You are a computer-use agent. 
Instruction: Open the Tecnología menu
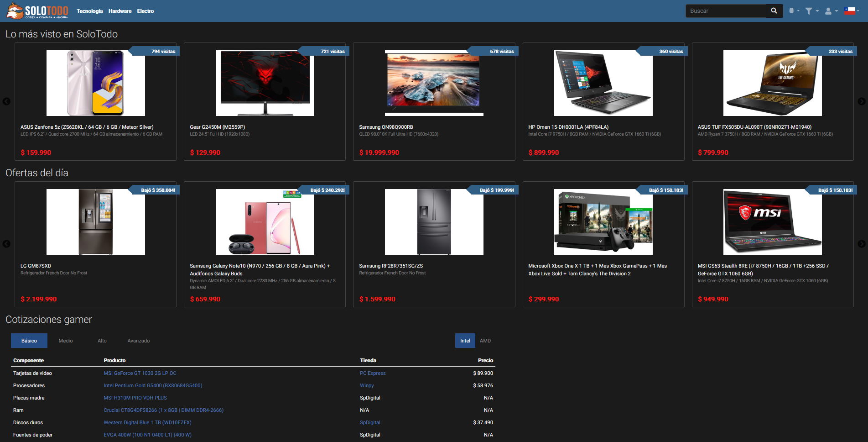(90, 11)
